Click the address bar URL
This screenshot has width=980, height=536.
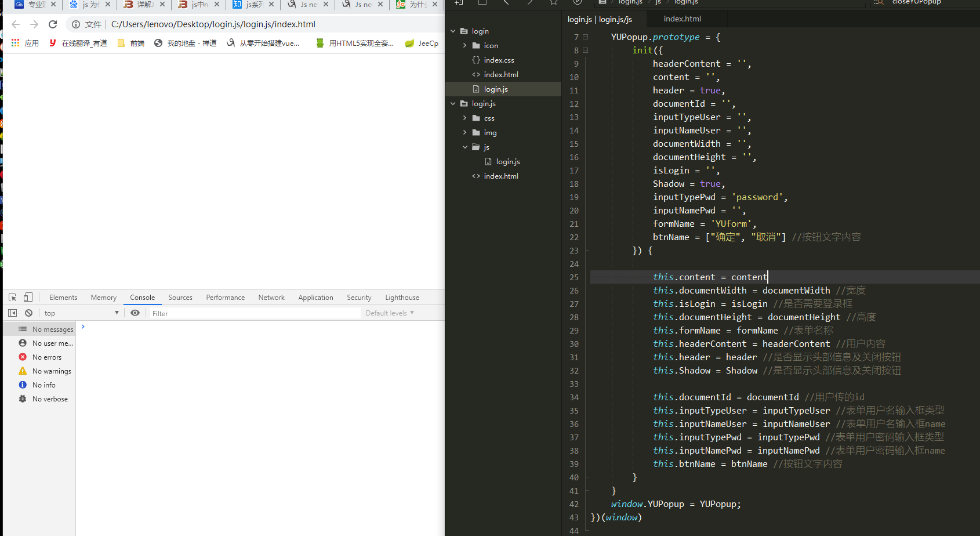213,24
